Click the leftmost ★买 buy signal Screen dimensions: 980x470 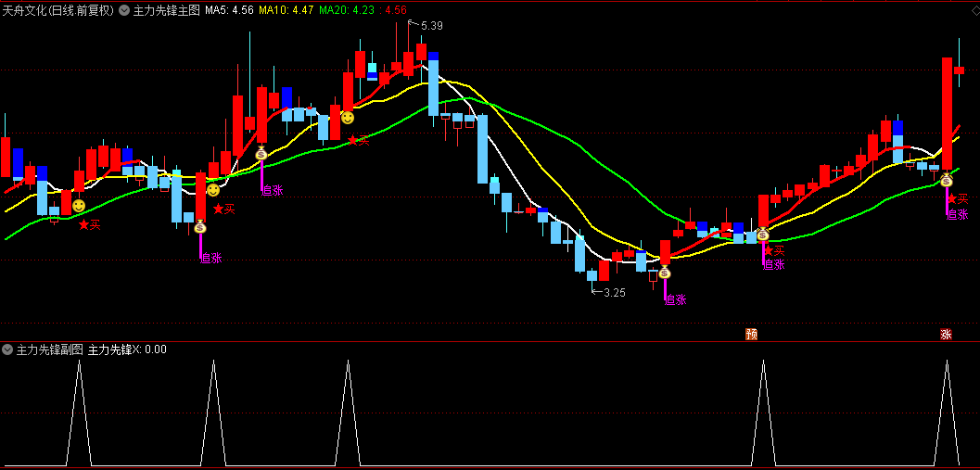[x=89, y=224]
